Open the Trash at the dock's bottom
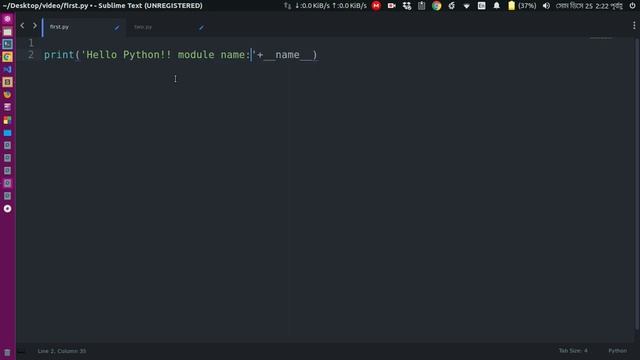Image resolution: width=640 pixels, height=360 pixels. click(7, 352)
